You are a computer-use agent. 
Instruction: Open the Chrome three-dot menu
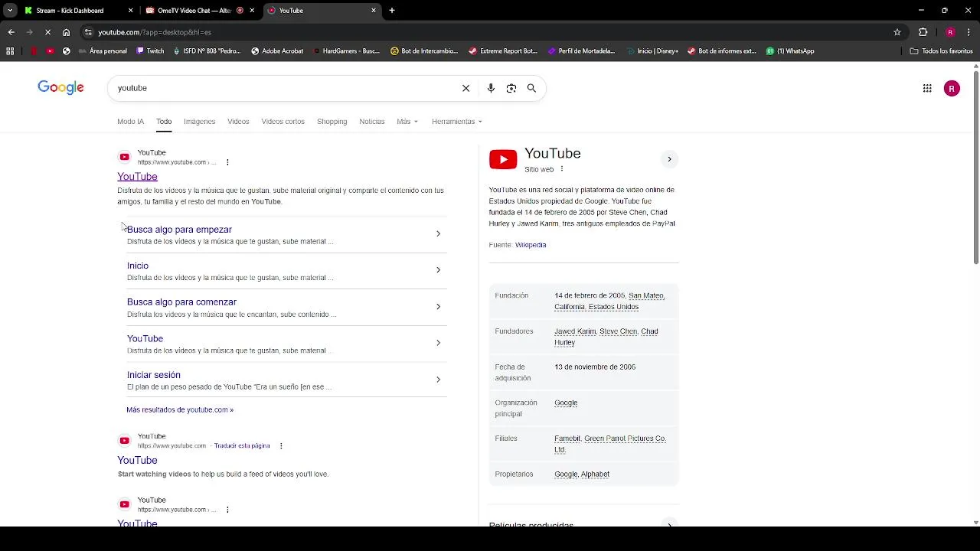point(968,32)
